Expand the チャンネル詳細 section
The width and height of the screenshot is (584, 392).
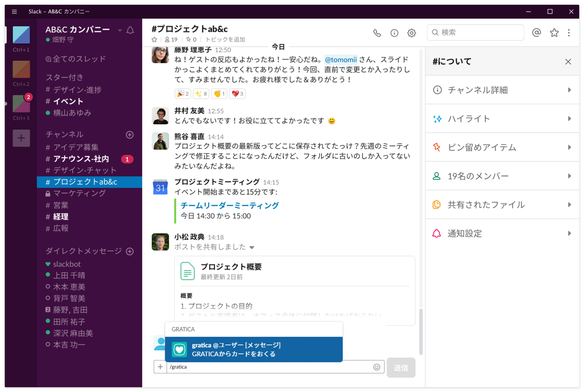(x=502, y=90)
